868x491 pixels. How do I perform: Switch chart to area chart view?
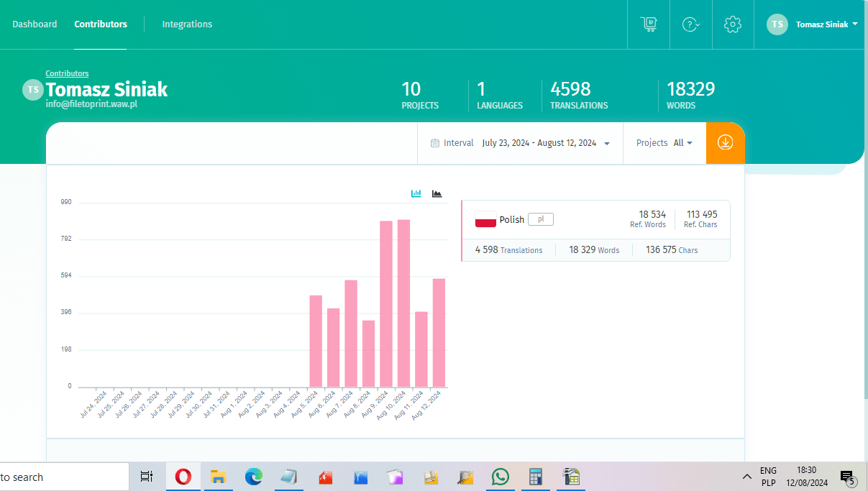pyautogui.click(x=437, y=193)
